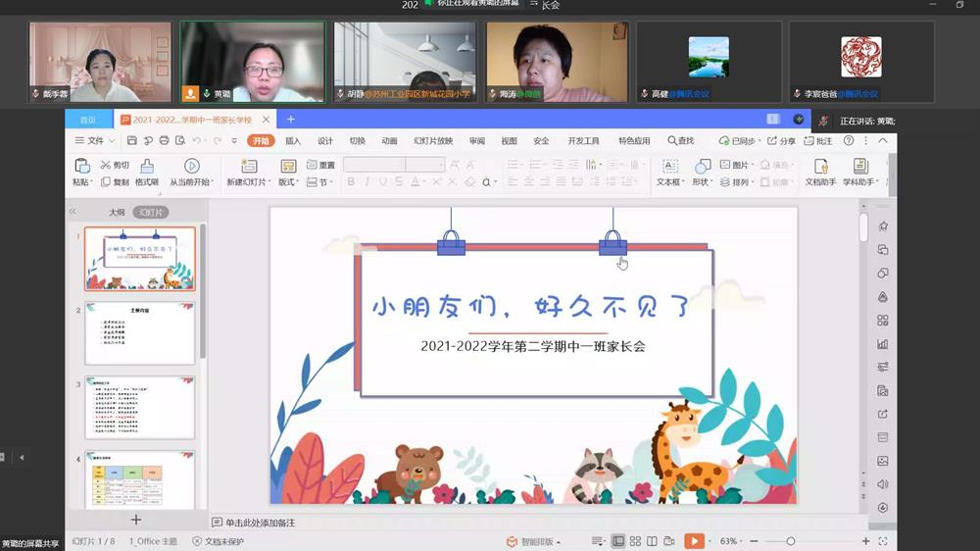Select the Format Painter (格式刷) brush

coord(147,172)
